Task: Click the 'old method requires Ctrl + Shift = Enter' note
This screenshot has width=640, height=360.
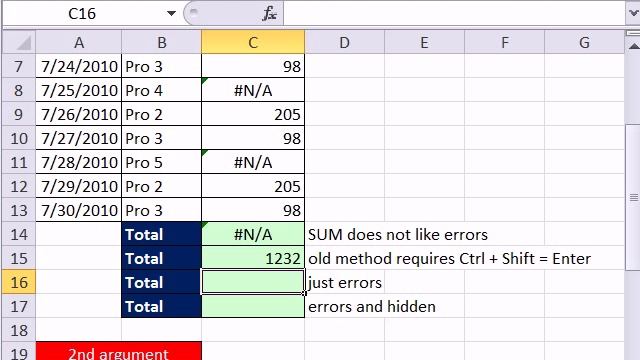Action: (449, 259)
